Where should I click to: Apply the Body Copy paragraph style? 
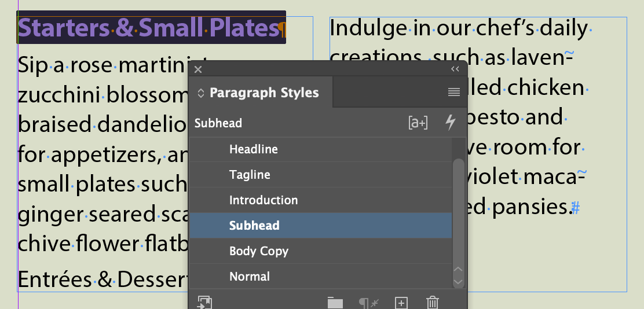(x=320, y=251)
